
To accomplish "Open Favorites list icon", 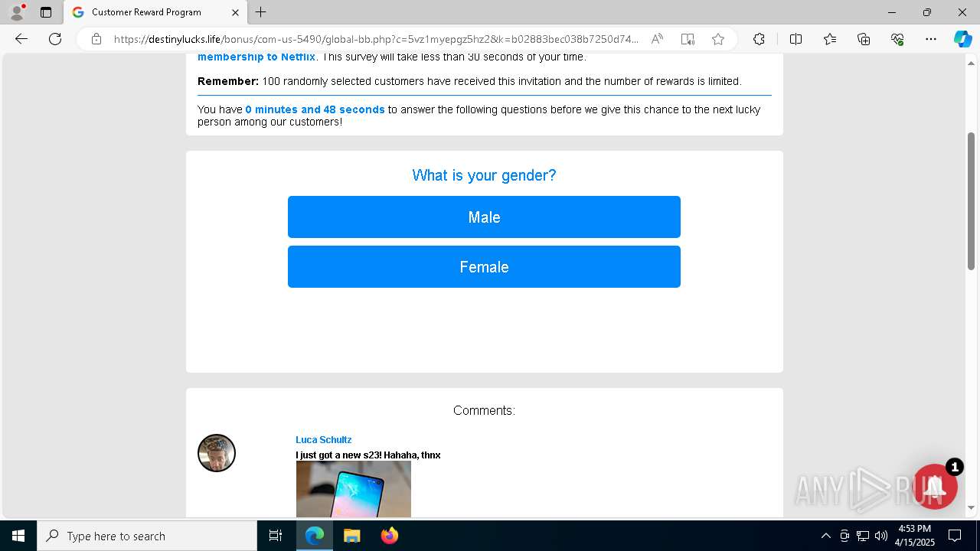I will tap(830, 39).
